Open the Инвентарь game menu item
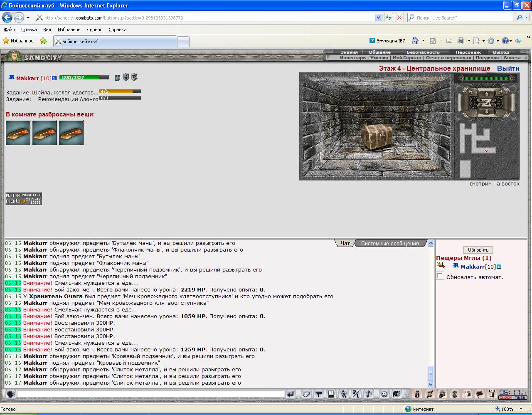Viewport: 532px width, 415px height. click(x=353, y=57)
